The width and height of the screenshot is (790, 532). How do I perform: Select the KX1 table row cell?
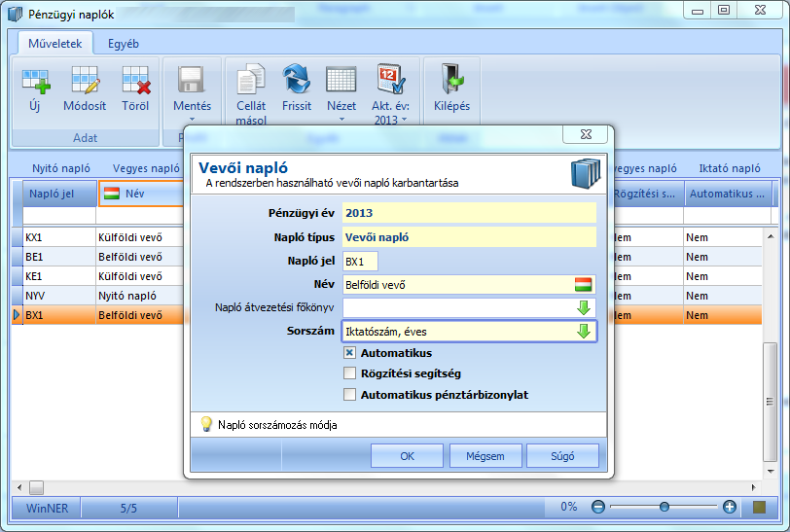(x=59, y=237)
